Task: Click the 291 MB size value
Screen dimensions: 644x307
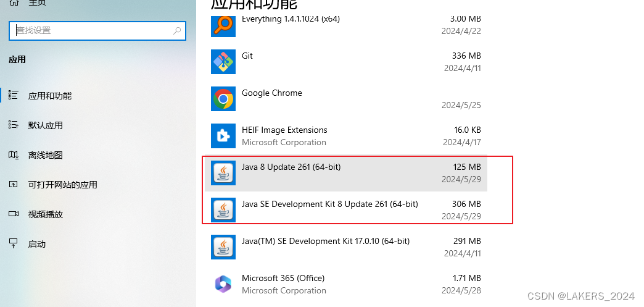Action: click(x=466, y=241)
